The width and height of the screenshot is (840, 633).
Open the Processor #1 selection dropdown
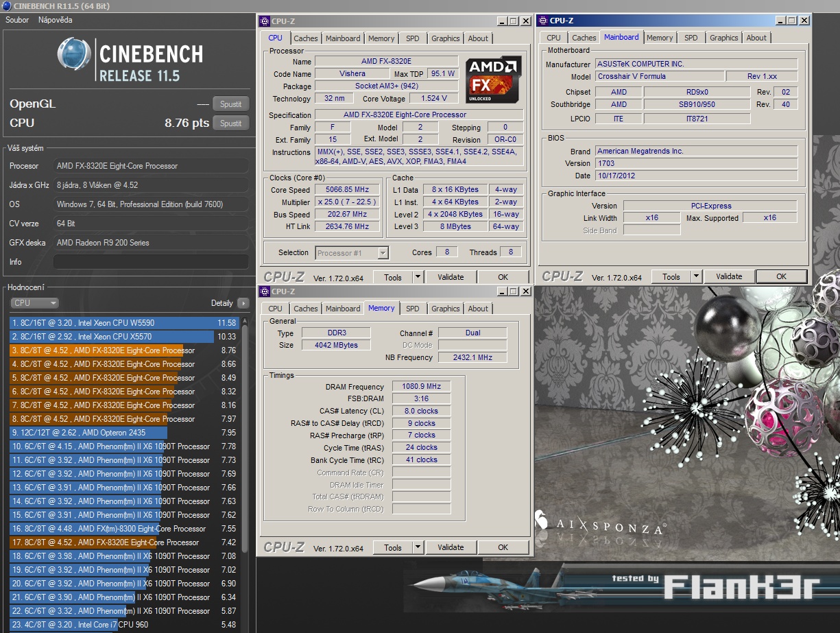tap(352, 253)
